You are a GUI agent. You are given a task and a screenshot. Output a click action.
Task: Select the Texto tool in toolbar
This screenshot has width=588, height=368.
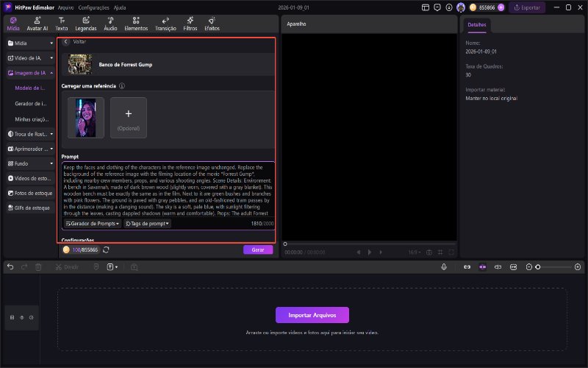[62, 24]
